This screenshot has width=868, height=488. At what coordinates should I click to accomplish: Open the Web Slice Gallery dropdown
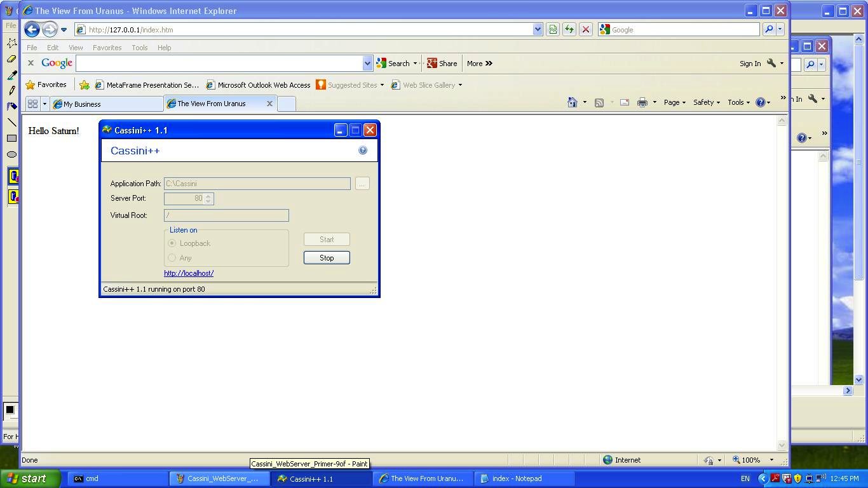[x=426, y=85]
